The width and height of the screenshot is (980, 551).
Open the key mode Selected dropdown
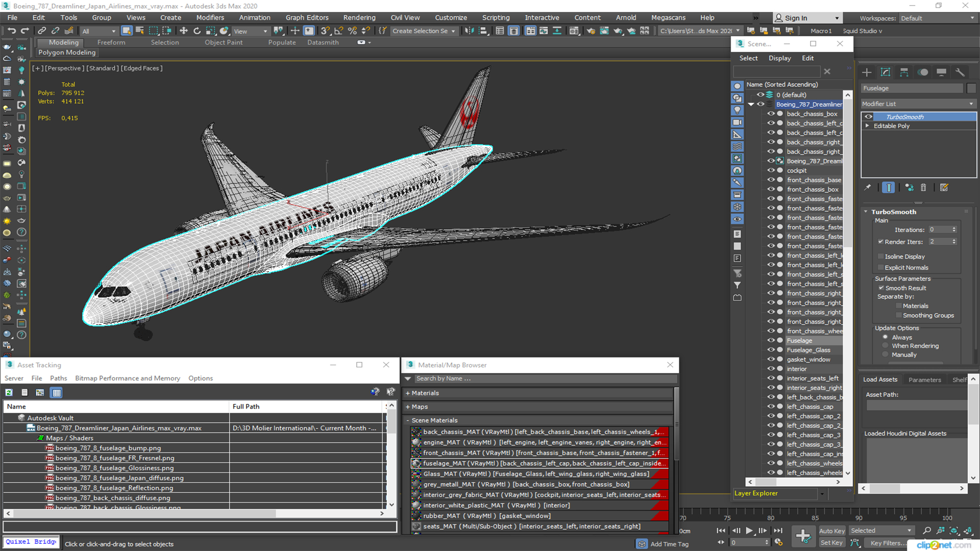pos(881,531)
